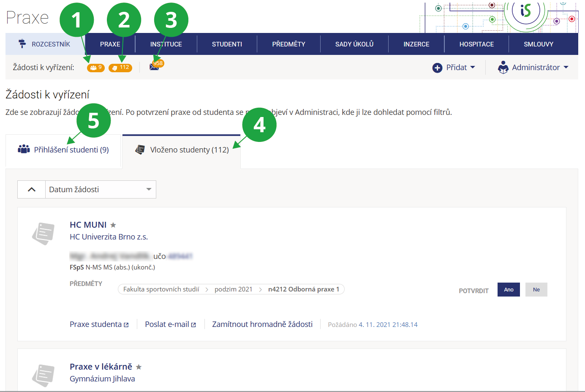Switch to the Přihlášení studenti (9) tab
This screenshot has width=585, height=392.
64,150
